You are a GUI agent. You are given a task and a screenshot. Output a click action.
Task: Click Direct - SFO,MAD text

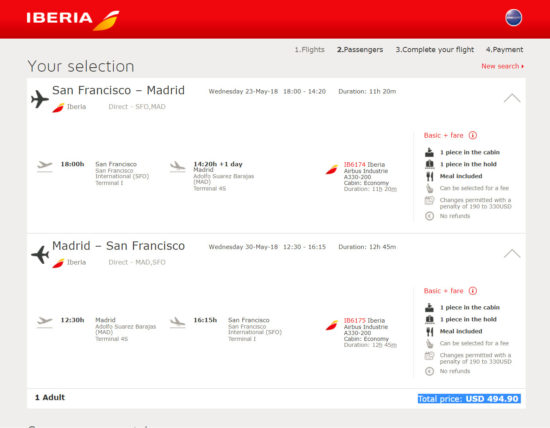pyautogui.click(x=137, y=107)
